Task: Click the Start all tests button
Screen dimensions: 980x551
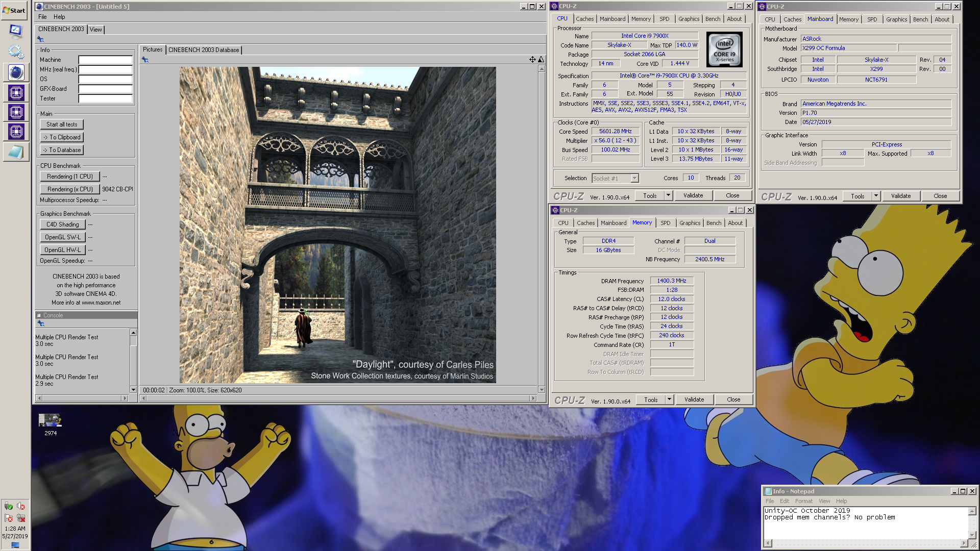Action: pos(62,124)
